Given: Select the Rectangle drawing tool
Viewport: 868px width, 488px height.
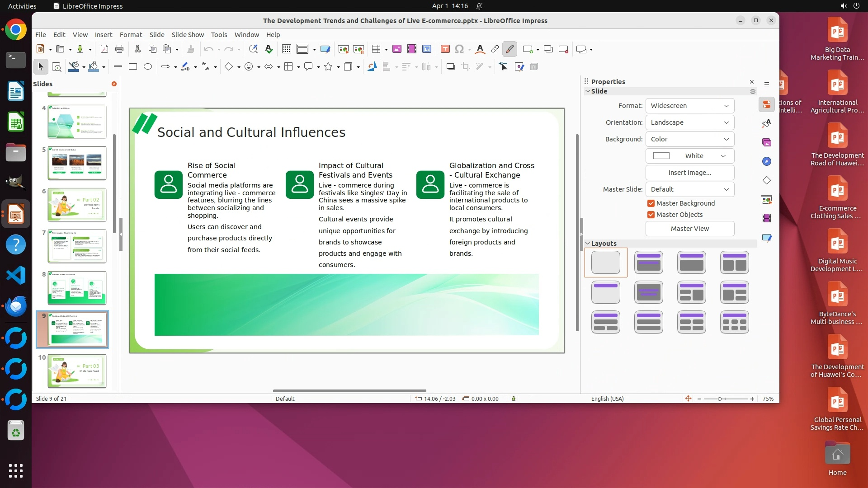Looking at the screenshot, I should tap(132, 67).
